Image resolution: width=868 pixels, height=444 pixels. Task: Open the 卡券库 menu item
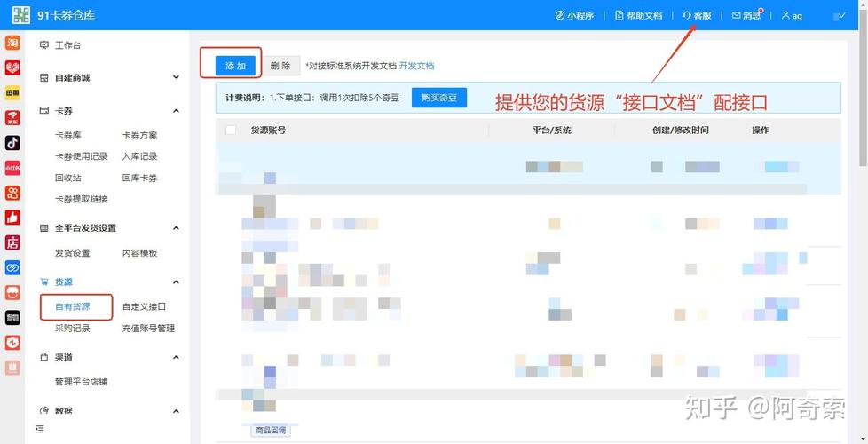(x=68, y=135)
